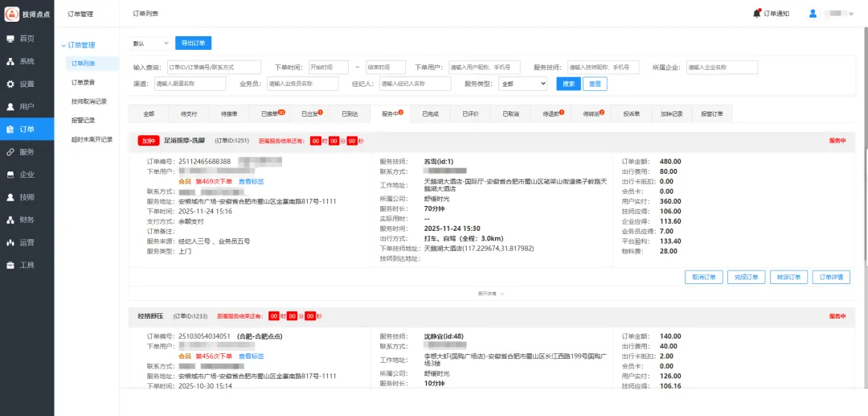Click the 订单通知 bell icon
The height and width of the screenshot is (416, 868).
click(756, 13)
